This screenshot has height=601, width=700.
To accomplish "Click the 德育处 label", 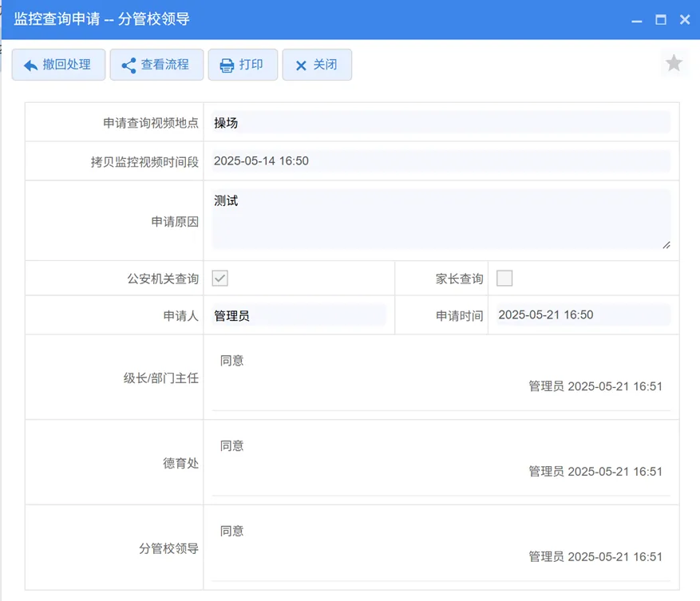I will (x=181, y=463).
